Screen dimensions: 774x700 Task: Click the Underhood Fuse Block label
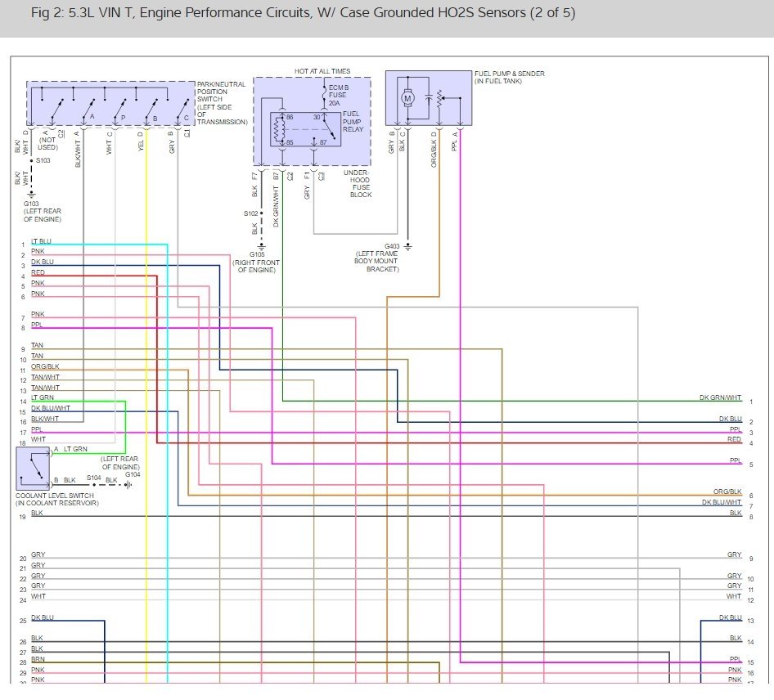[360, 185]
